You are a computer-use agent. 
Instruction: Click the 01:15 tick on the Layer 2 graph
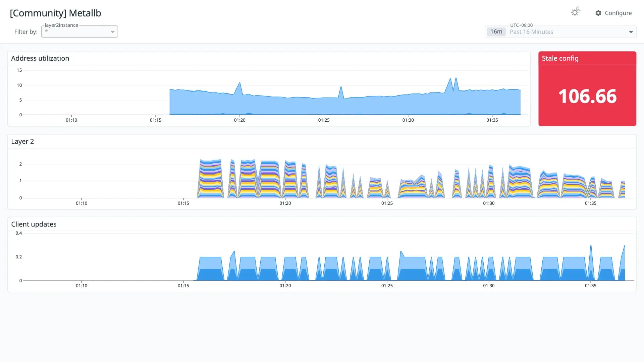[183, 203]
